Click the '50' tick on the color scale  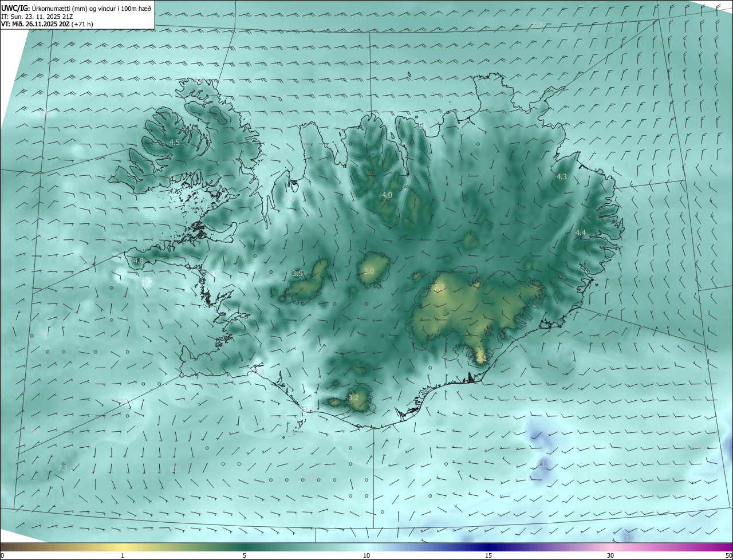(x=728, y=555)
